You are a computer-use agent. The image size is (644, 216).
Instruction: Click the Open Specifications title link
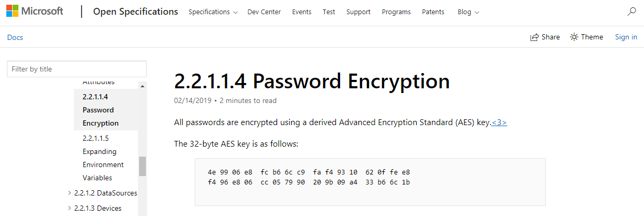pos(135,12)
